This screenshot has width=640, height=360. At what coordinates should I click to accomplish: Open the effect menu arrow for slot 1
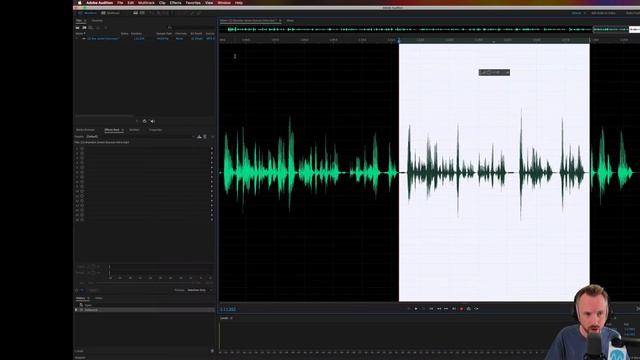click(x=212, y=149)
